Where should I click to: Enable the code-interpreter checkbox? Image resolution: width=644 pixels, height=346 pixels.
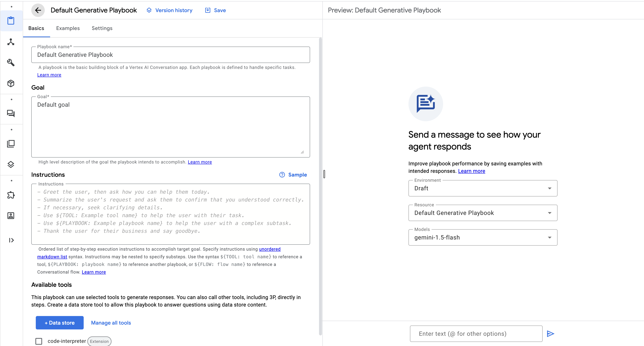[x=39, y=341]
